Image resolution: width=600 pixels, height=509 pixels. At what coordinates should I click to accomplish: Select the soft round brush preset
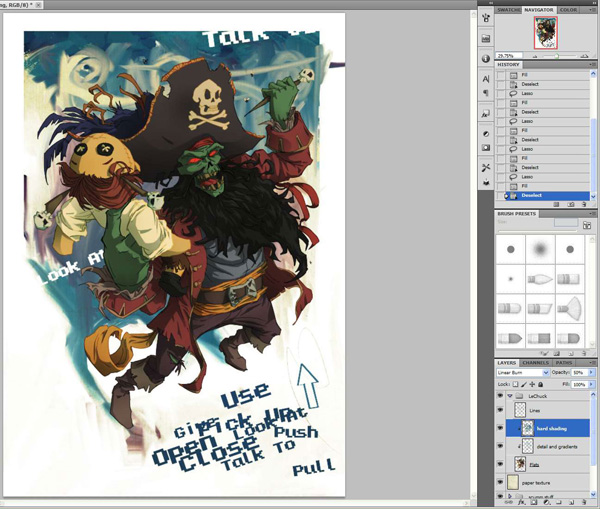pyautogui.click(x=540, y=249)
